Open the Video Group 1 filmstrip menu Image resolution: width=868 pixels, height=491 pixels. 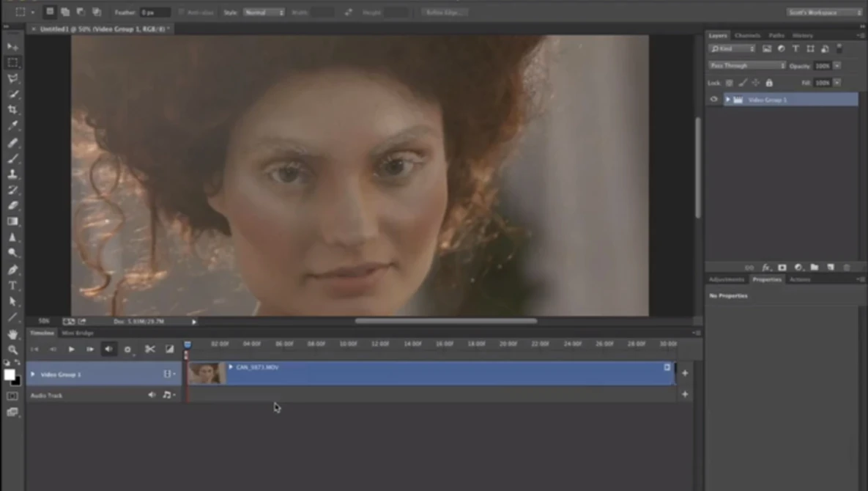(169, 374)
